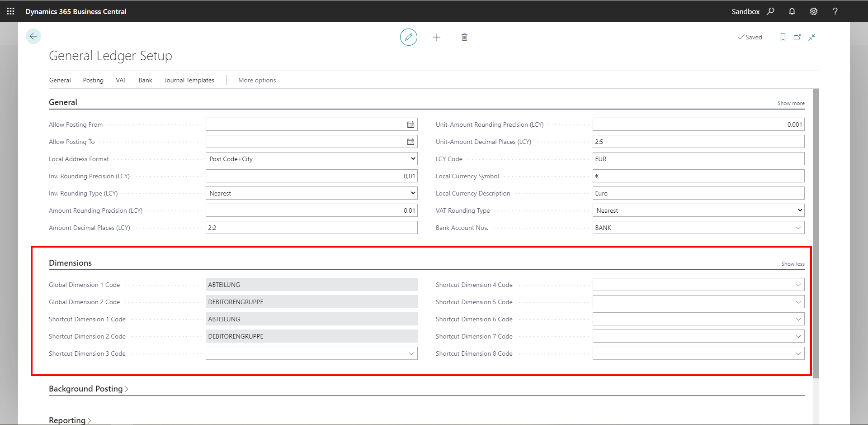Go back with the arrow button
The height and width of the screenshot is (425, 868).
[x=33, y=36]
